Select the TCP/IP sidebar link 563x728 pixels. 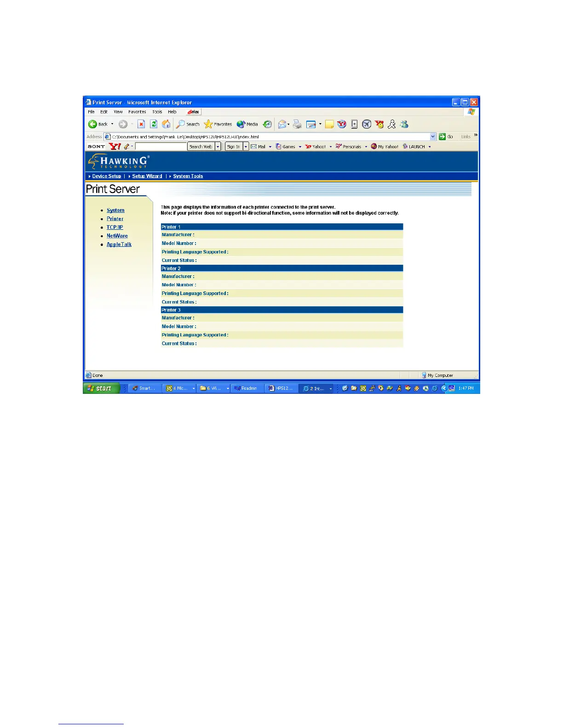coord(115,227)
